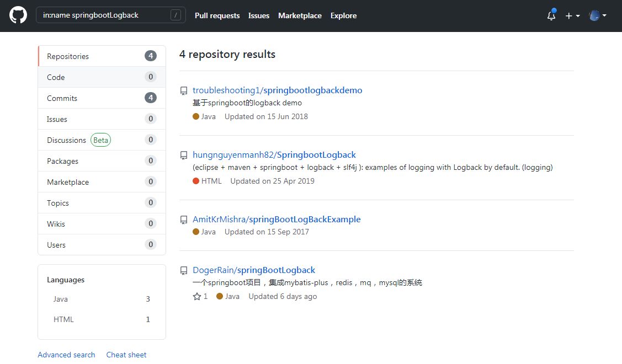Focus the search field containing in:name springbootLogback
Screen dimensions: 622x364
111,15
